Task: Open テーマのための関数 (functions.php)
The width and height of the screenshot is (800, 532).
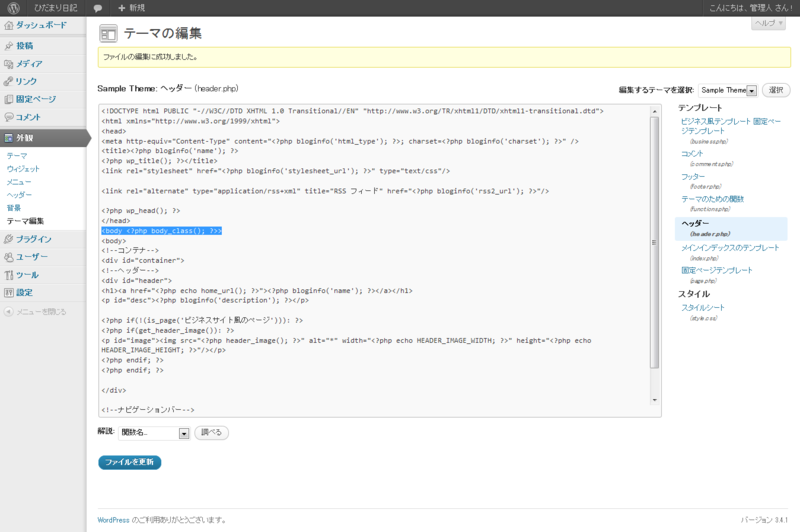Action: 712,199
